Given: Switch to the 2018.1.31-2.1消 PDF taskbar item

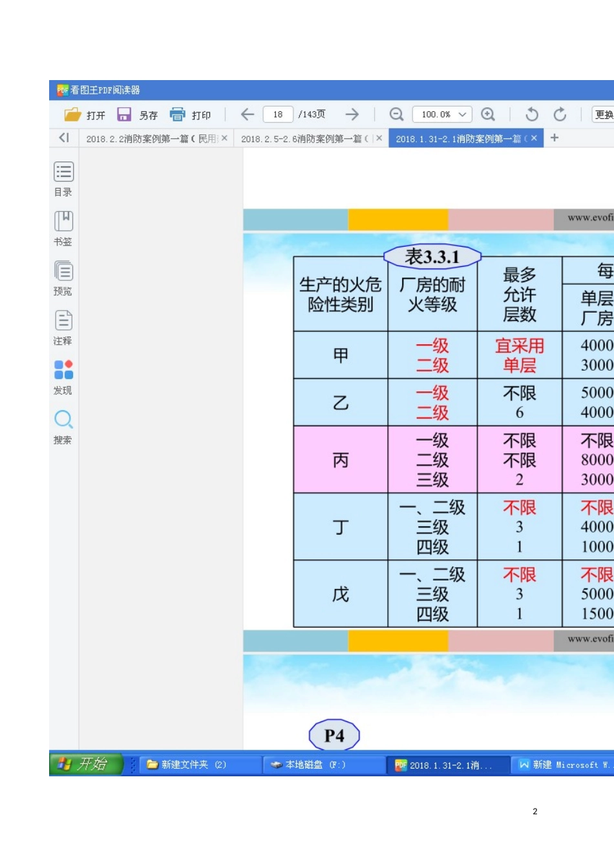Looking at the screenshot, I should (449, 765).
